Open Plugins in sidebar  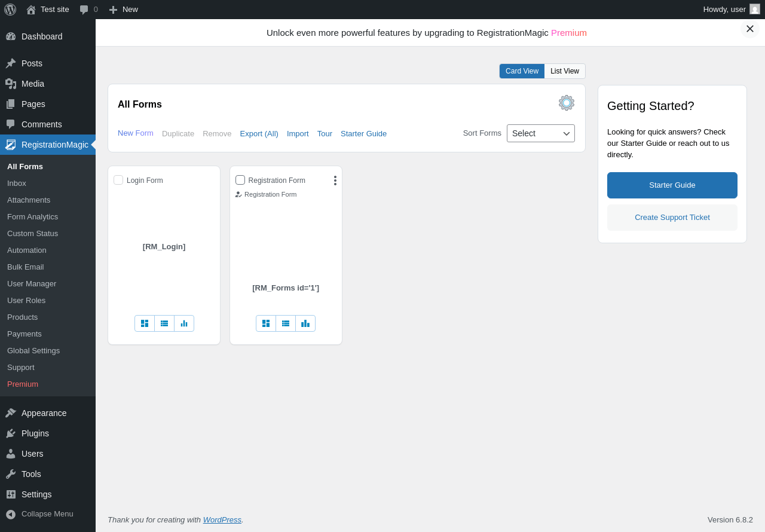click(48, 433)
